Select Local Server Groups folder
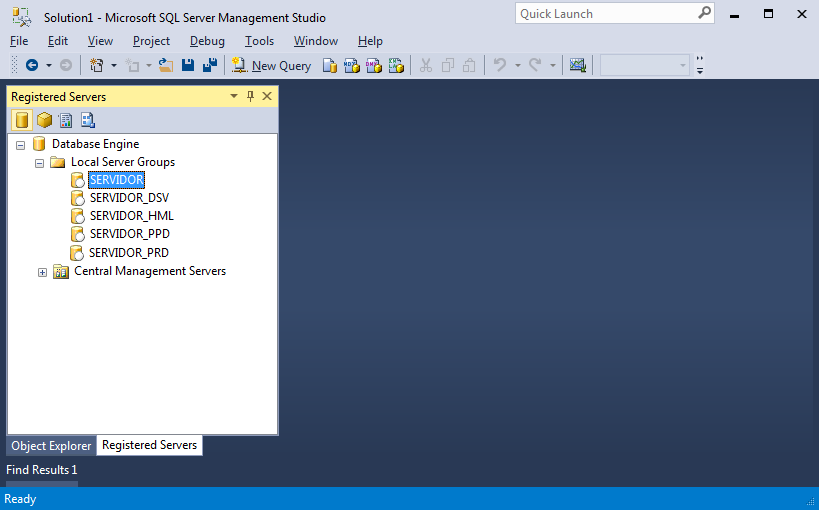Image resolution: width=819 pixels, height=511 pixels. [x=123, y=162]
